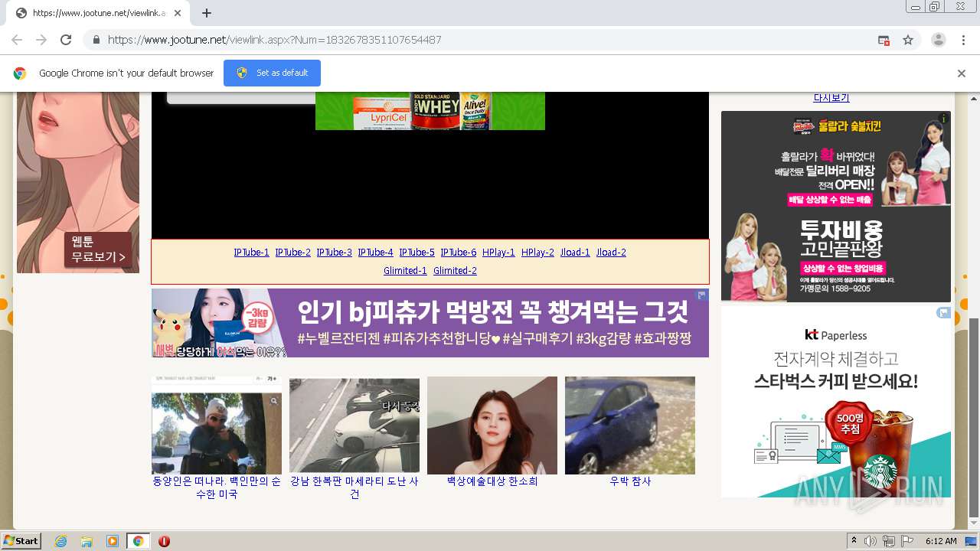This screenshot has height=551, width=980.
Task: Open link 우박 참사
Action: click(630, 481)
